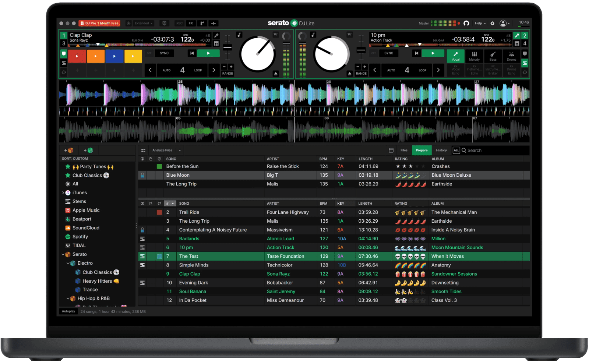Select the stems tab icon on deck 1
Screen dimensions: 589x364
pos(64,63)
